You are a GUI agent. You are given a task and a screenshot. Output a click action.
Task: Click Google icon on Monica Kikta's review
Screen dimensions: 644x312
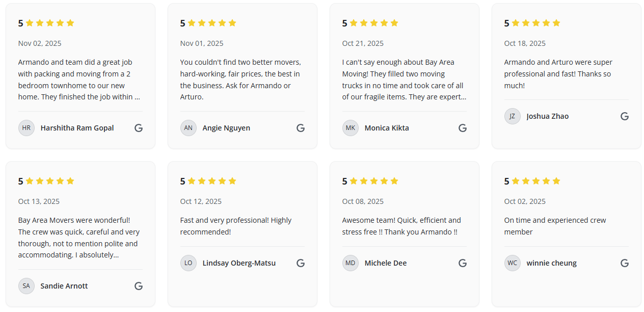point(463,128)
